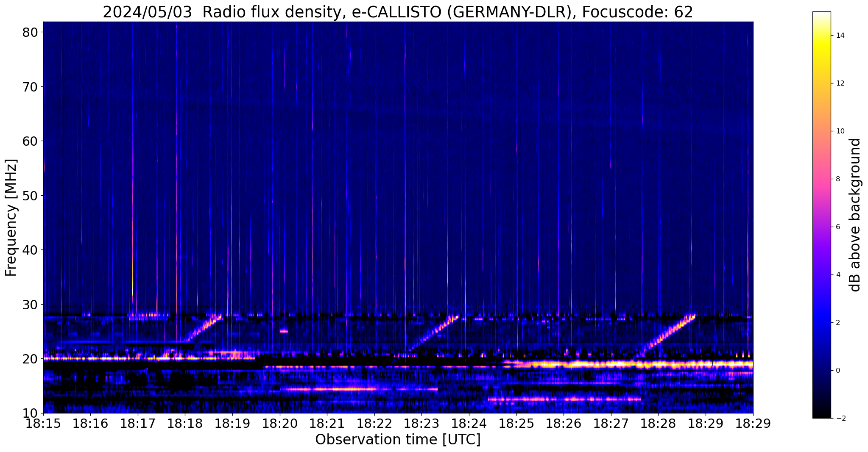Viewport: 868px width, 452px height.
Task: Click the 18:22 time axis label
Action: (x=374, y=424)
